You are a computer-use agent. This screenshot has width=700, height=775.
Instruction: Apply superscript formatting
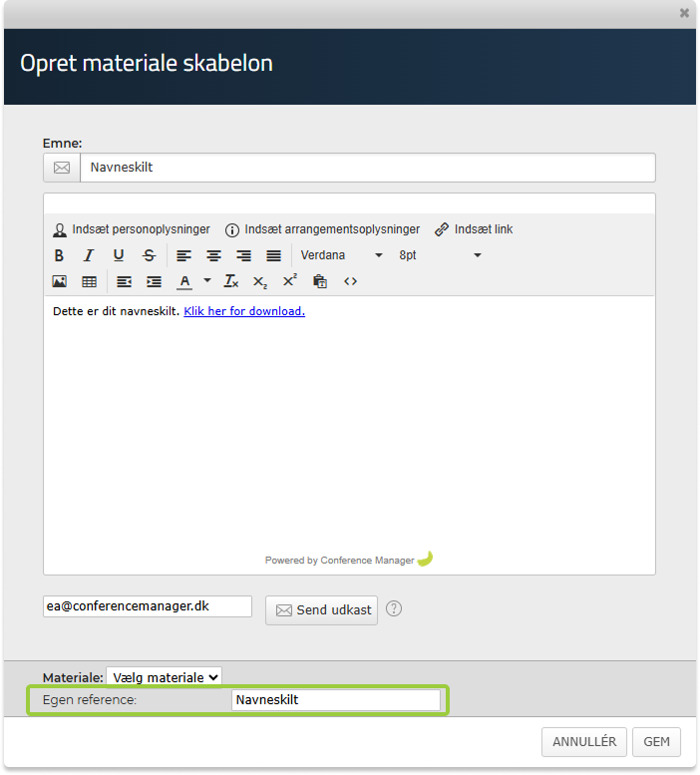click(290, 281)
